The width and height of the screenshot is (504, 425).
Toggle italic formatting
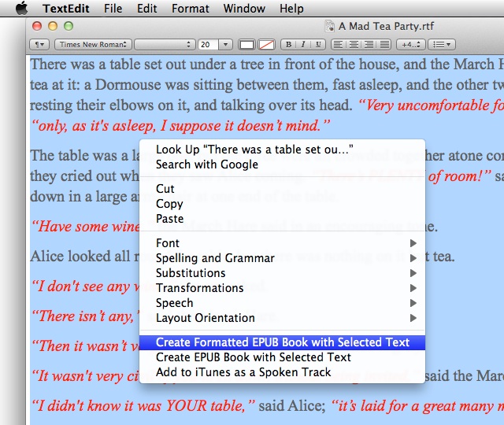coord(302,44)
